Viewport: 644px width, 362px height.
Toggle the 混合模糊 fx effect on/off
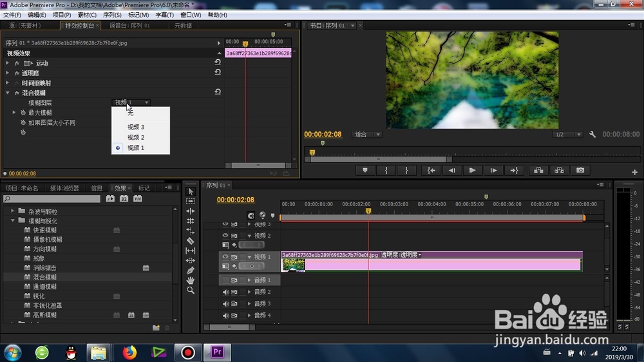coord(17,93)
